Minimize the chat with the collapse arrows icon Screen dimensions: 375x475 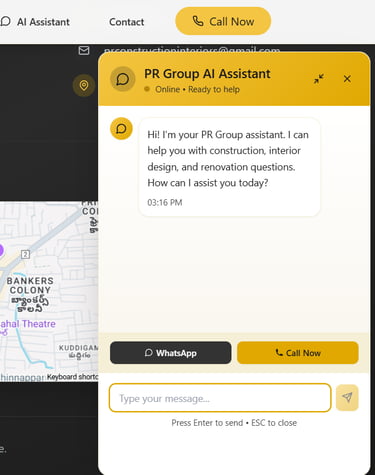319,79
